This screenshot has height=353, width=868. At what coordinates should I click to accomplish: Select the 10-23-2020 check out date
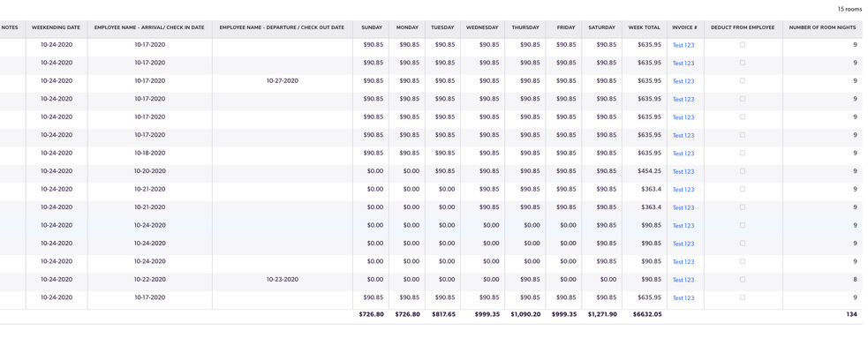coord(283,280)
